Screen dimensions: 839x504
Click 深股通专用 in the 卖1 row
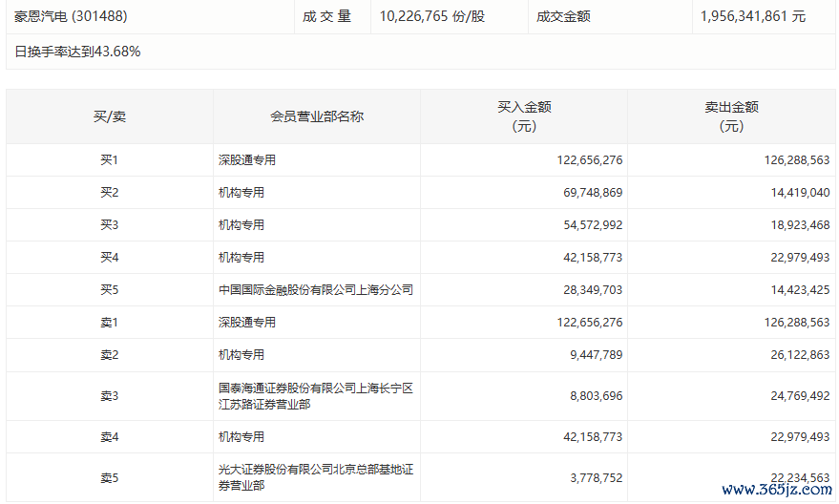247,323
